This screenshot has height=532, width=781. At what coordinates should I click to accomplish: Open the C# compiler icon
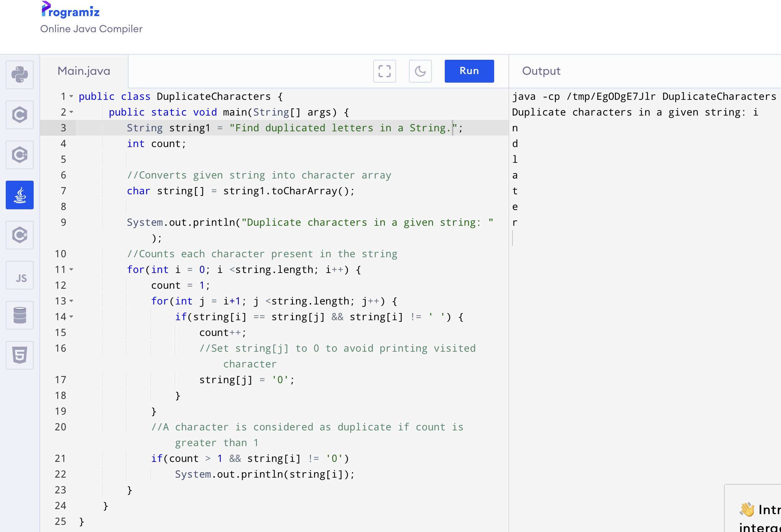pos(20,235)
